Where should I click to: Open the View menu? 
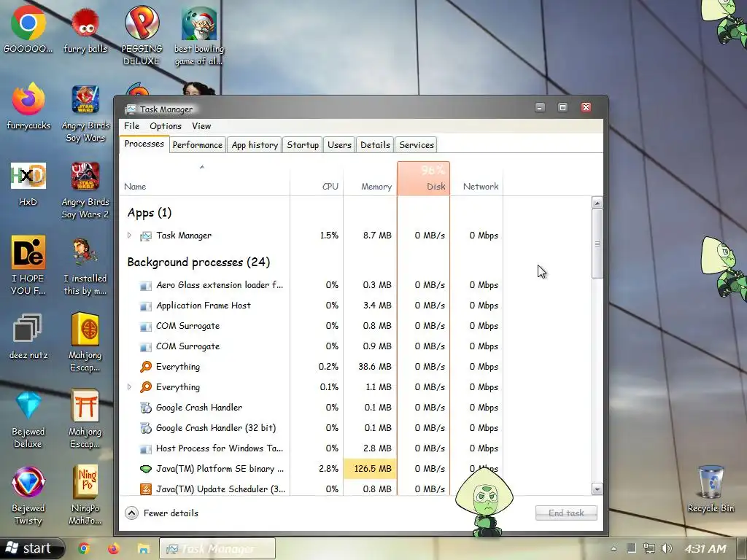pyautogui.click(x=201, y=125)
